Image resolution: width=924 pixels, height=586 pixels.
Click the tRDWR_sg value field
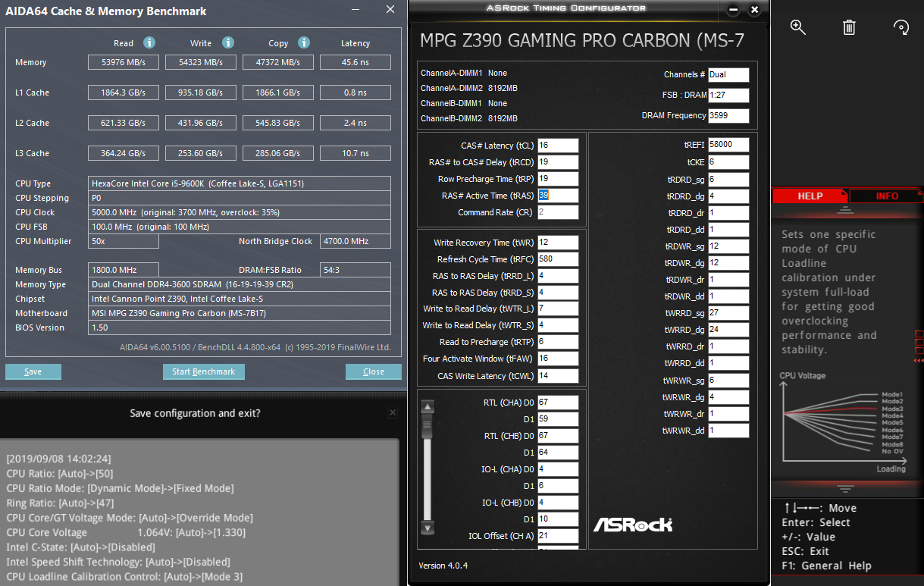click(728, 246)
